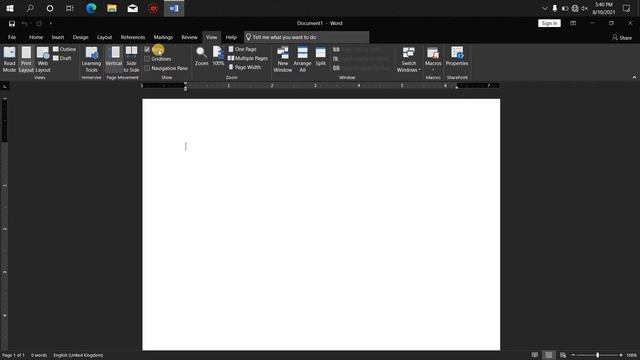The height and width of the screenshot is (360, 640).
Task: Open Task View on taskbar
Action: tap(70, 8)
